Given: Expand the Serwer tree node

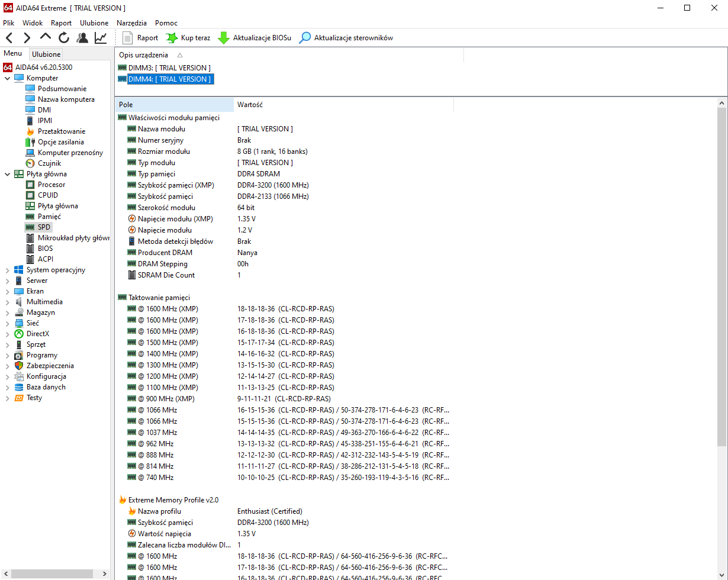Looking at the screenshot, I should [7, 281].
